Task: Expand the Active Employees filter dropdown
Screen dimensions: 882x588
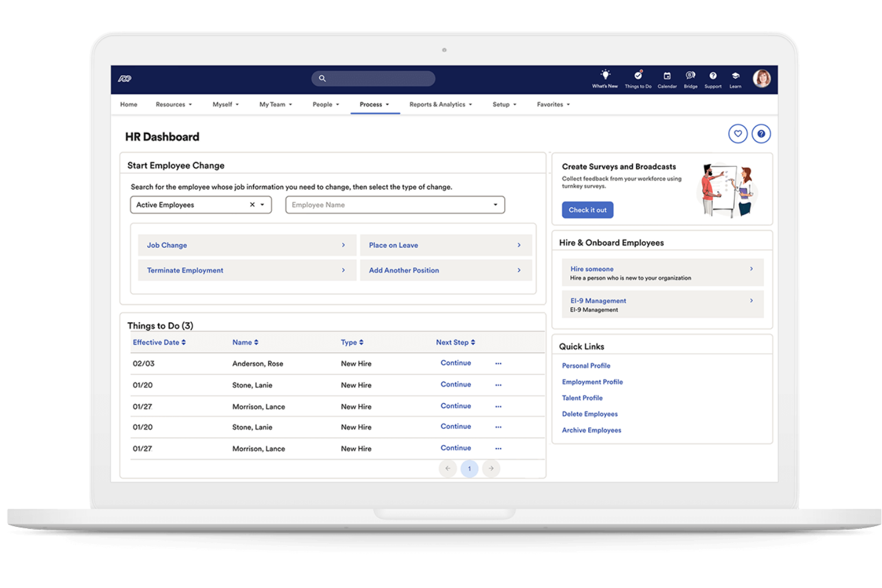Action: pos(262,204)
